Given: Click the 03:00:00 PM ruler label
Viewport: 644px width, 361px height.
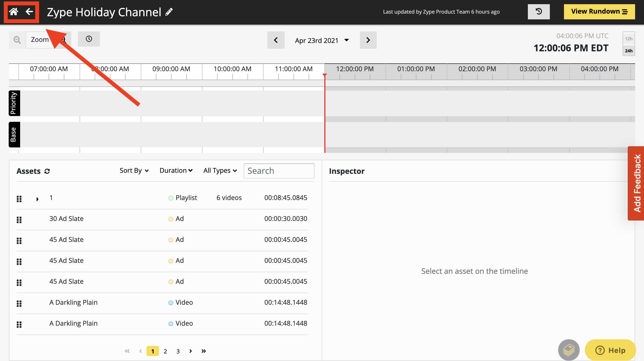Looking at the screenshot, I should (x=538, y=69).
